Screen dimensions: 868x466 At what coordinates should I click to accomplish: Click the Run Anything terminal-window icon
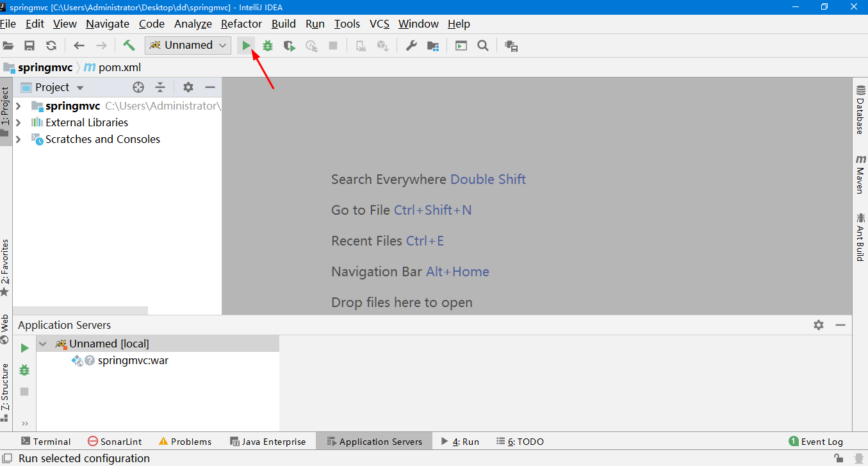click(x=461, y=46)
